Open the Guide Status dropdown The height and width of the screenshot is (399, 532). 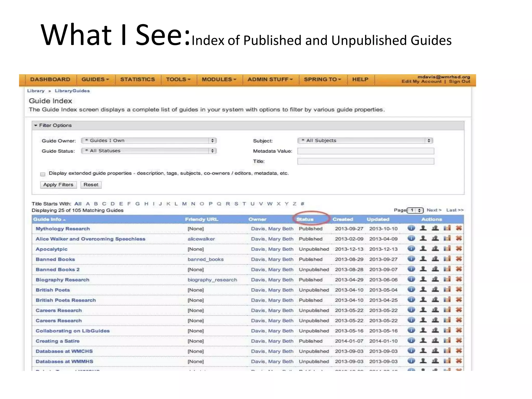coord(149,151)
